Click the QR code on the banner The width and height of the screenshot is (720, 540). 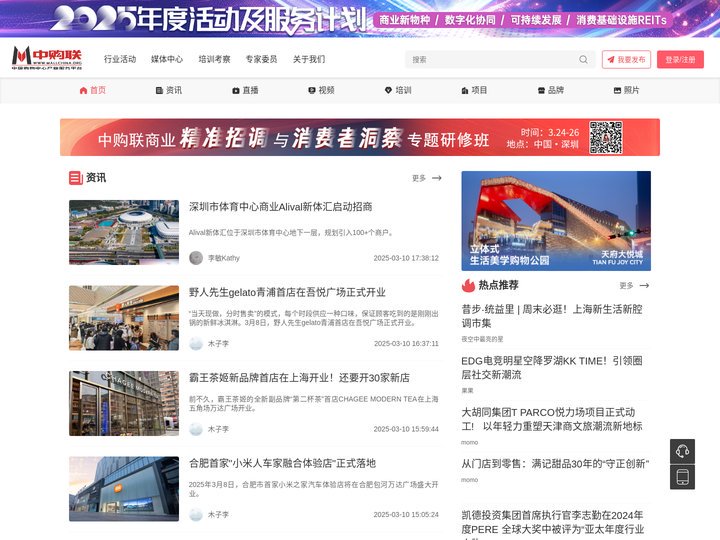coord(606,137)
